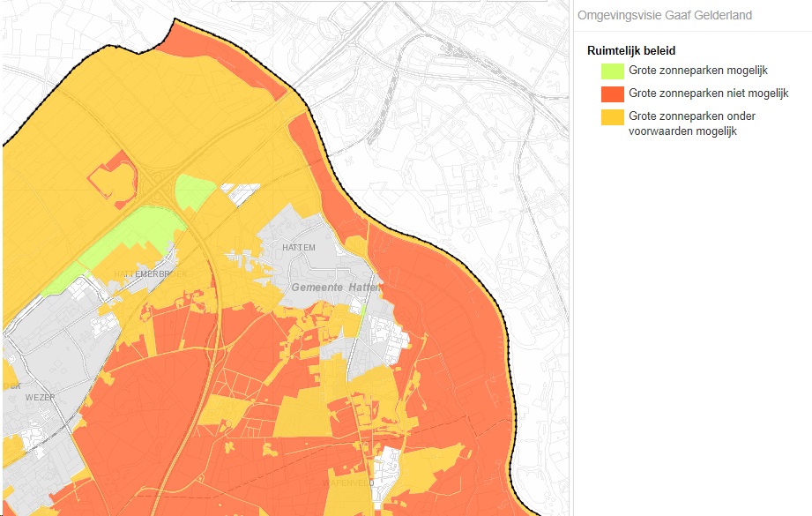Click the green 'Grote zonneparken mogelijk' legend swatch
Viewport: 812px width, 516px height.
611,71
